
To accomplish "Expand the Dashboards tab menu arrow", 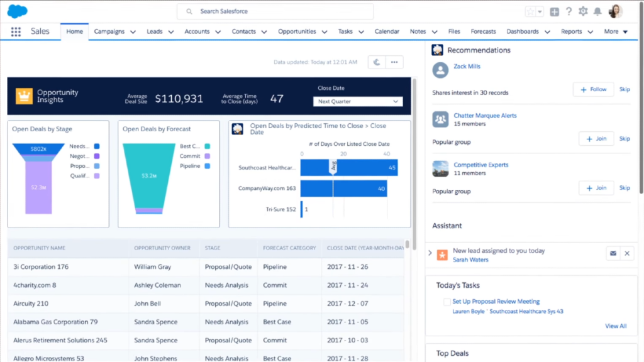I will [x=548, y=31].
